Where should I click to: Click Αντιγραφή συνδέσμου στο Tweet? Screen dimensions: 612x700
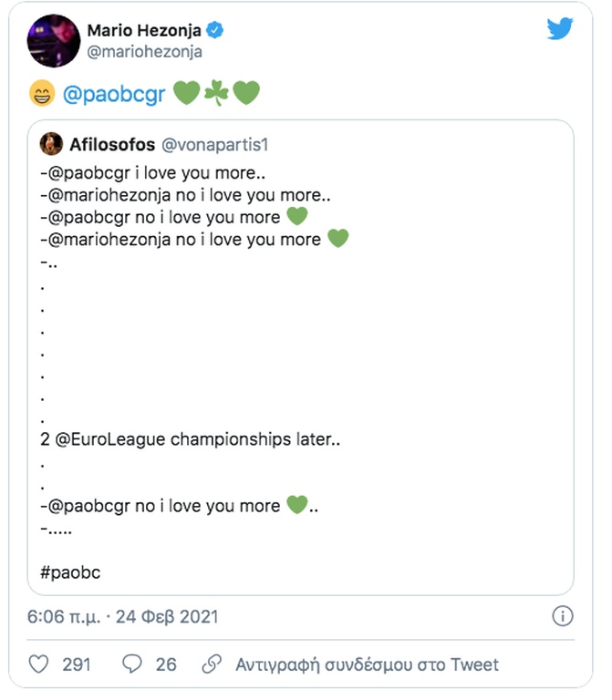pyautogui.click(x=368, y=664)
